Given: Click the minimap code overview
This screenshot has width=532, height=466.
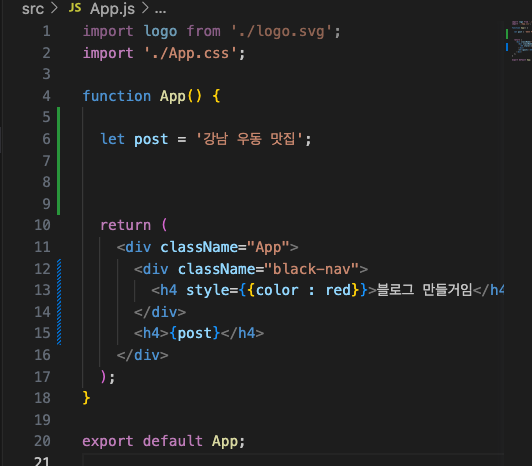Looking at the screenshot, I should (x=521, y=41).
